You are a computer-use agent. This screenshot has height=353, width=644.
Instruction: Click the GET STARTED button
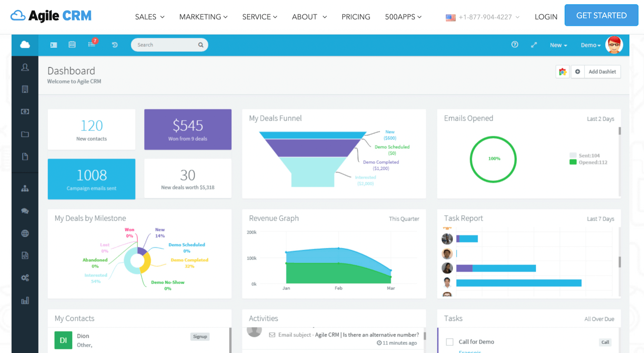pyautogui.click(x=601, y=15)
